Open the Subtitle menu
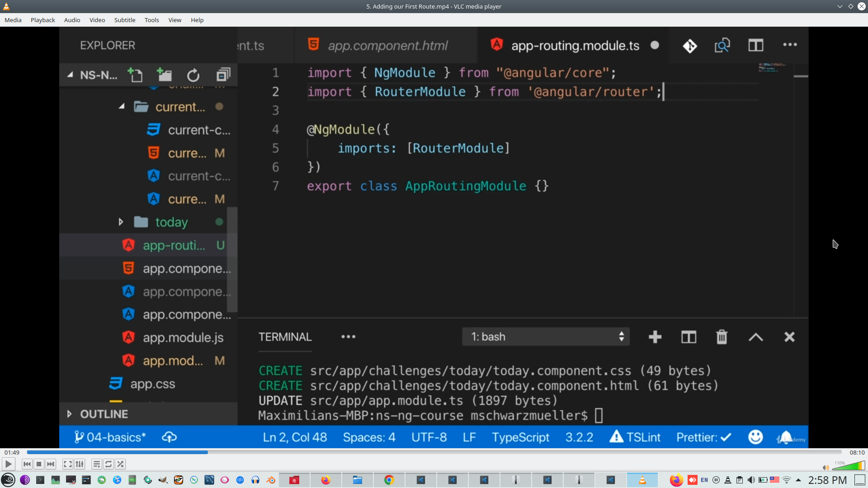Viewport: 868px width, 488px height. pyautogui.click(x=124, y=20)
